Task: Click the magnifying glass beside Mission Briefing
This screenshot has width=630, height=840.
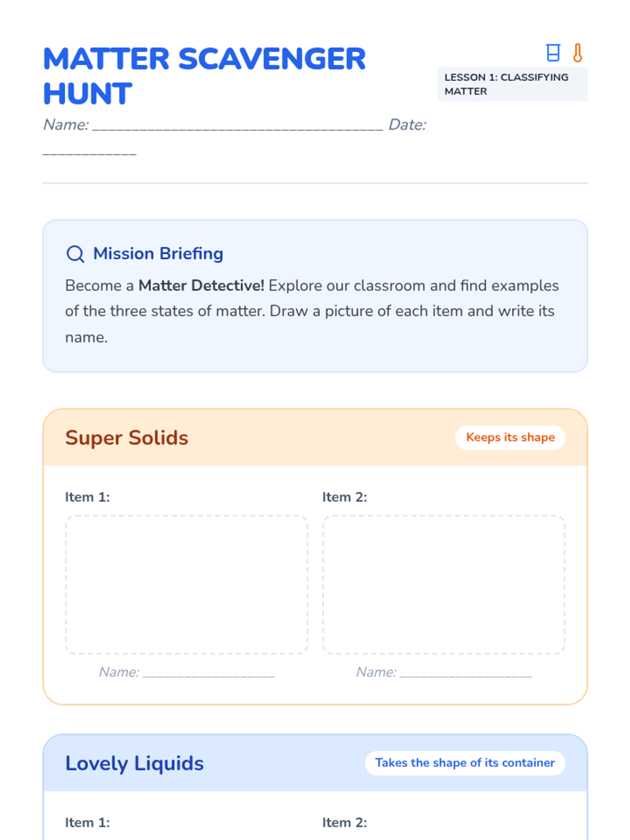Action: click(75, 254)
